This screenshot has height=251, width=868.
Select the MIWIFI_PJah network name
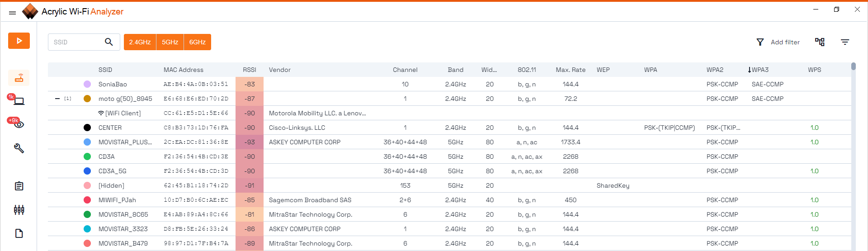[117, 200]
